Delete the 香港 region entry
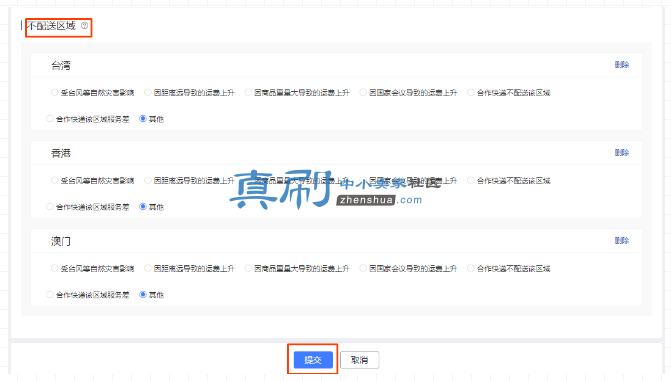The height and width of the screenshot is (381, 671). coord(622,152)
